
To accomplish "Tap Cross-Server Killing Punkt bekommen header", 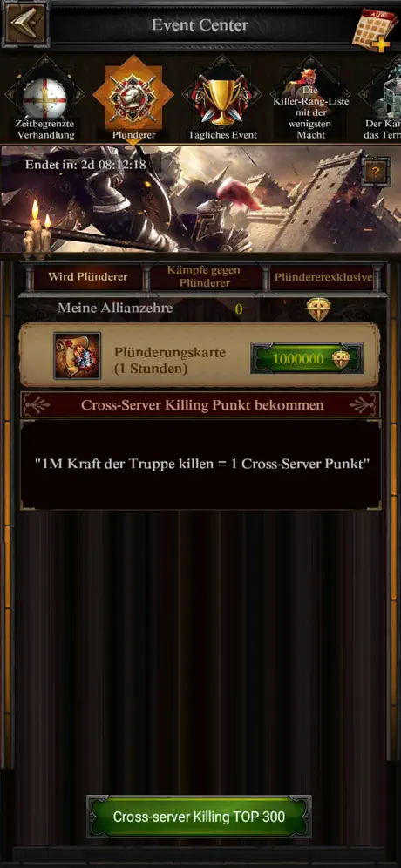I will pyautogui.click(x=200, y=404).
